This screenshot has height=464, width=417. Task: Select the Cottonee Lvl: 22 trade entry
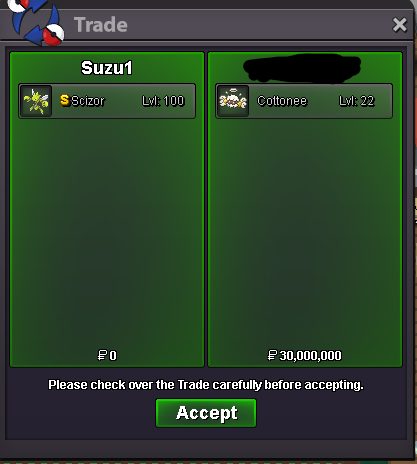[304, 101]
